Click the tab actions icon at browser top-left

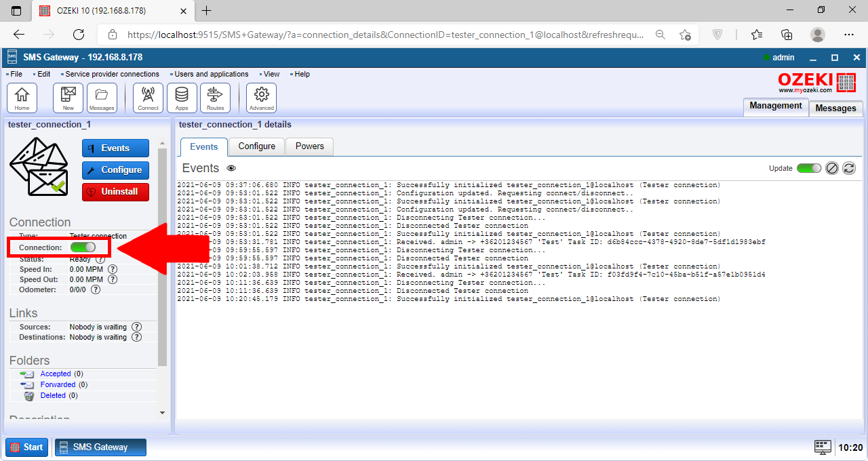click(16, 11)
